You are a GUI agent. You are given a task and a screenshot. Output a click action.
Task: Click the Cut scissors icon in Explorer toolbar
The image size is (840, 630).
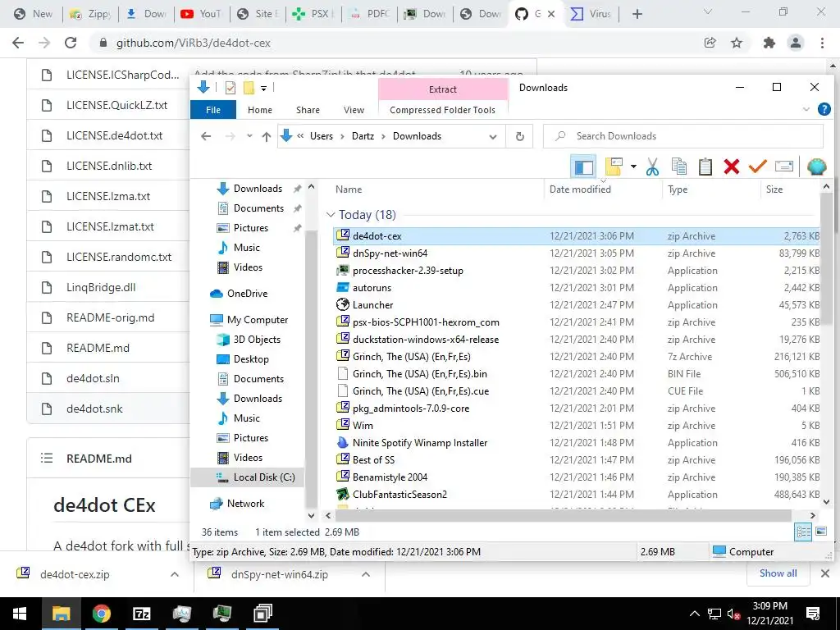pyautogui.click(x=652, y=167)
